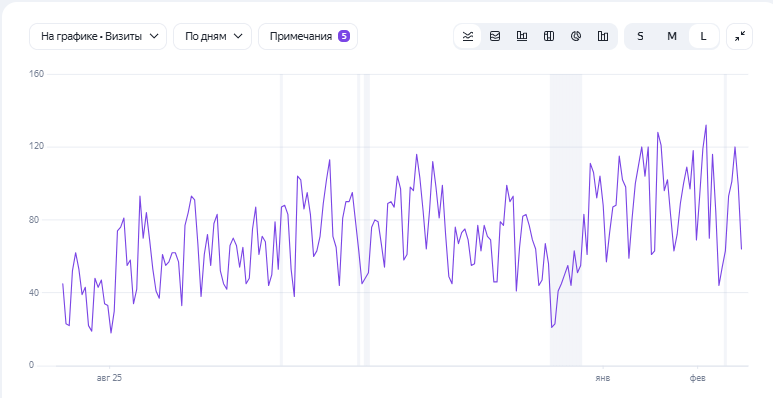Switch to the stacked area chart icon
The image size is (773, 398).
click(495, 36)
